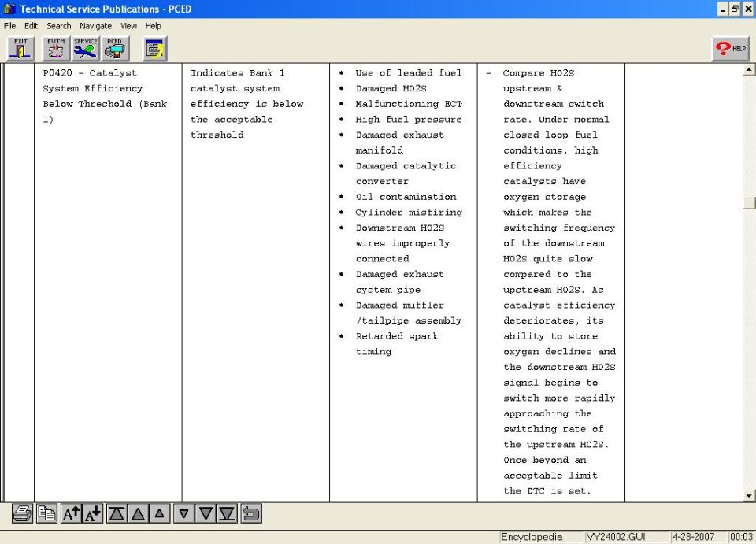756x544 pixels.
Task: Open the View menu
Action: click(x=128, y=26)
